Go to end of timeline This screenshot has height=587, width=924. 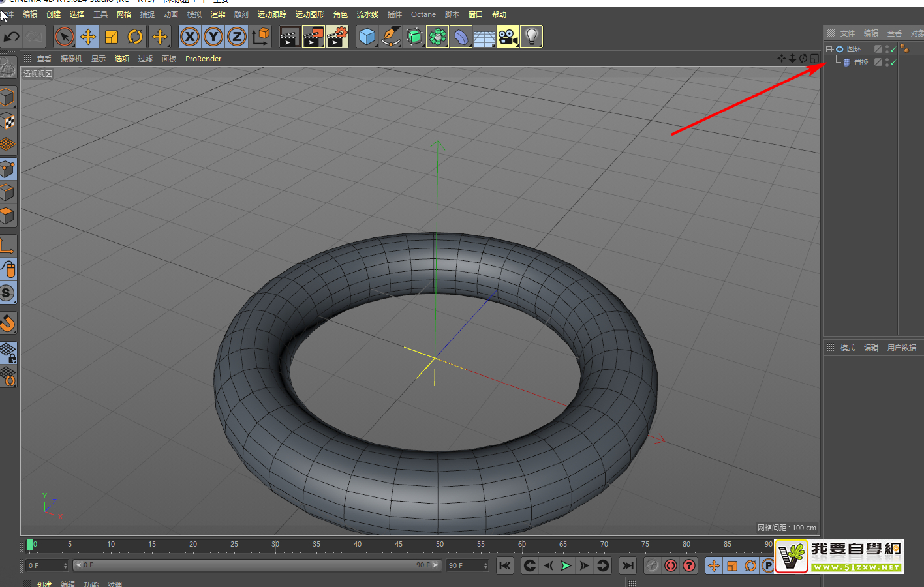(x=627, y=565)
